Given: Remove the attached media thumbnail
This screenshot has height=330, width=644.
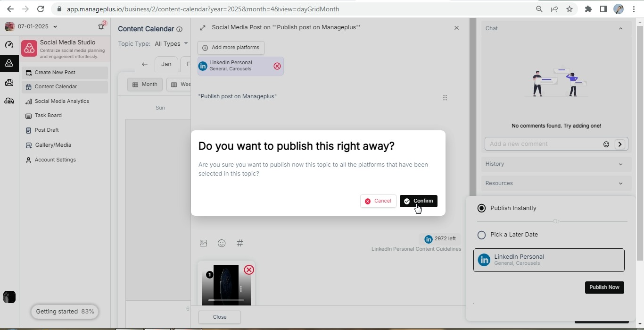Looking at the screenshot, I should pos(249,270).
